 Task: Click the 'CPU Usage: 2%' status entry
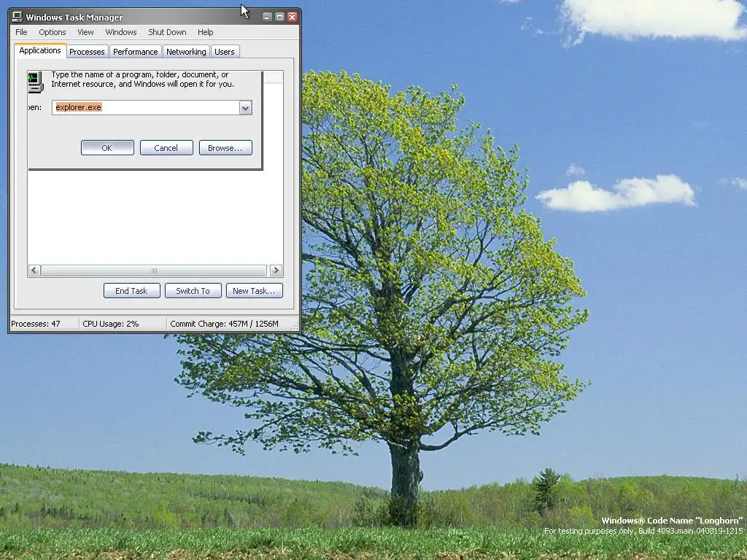[111, 324]
